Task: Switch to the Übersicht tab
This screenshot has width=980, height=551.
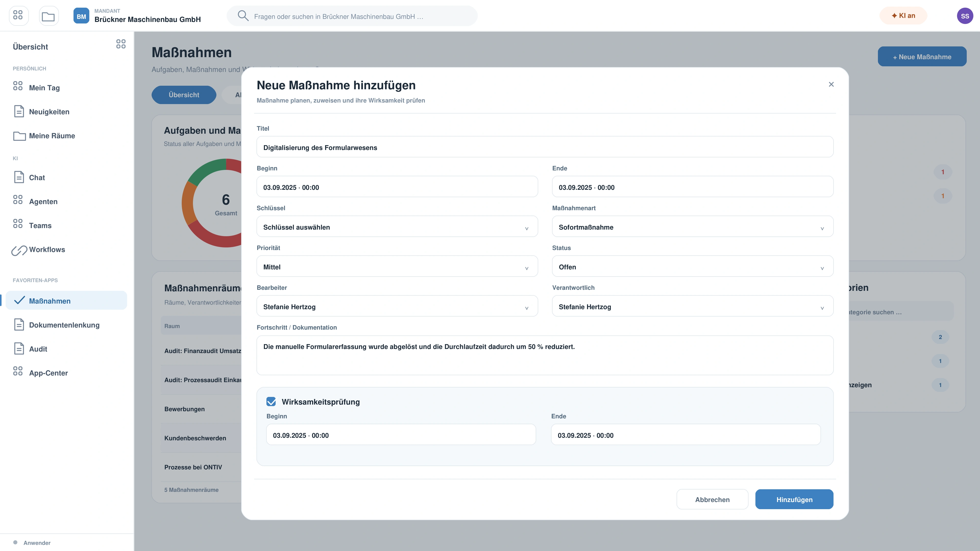Action: (x=184, y=95)
